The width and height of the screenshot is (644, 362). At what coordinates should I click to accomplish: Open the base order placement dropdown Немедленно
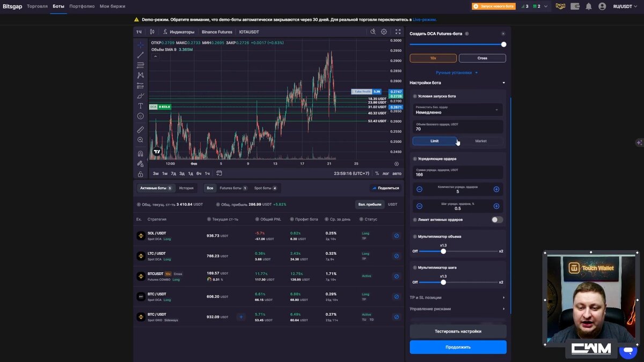point(458,110)
